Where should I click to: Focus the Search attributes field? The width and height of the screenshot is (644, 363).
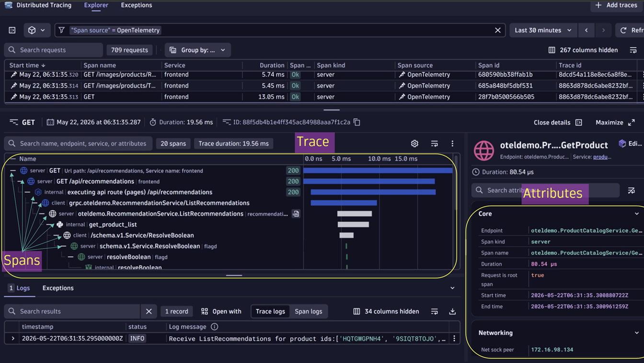pyautogui.click(x=545, y=190)
